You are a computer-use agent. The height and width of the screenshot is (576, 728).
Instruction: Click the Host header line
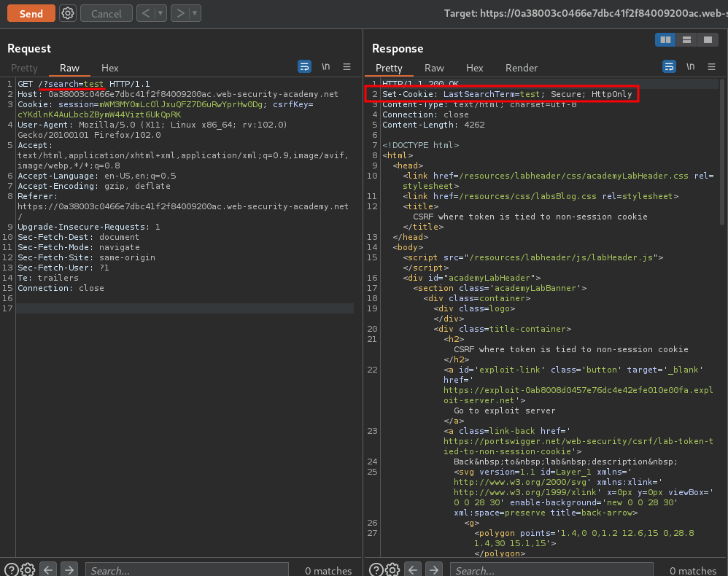[x=178, y=94]
